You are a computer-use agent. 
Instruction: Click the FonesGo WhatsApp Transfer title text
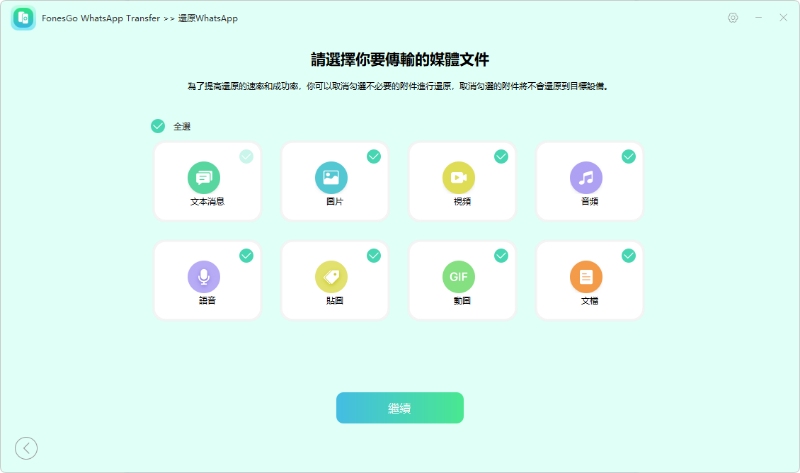pos(101,18)
